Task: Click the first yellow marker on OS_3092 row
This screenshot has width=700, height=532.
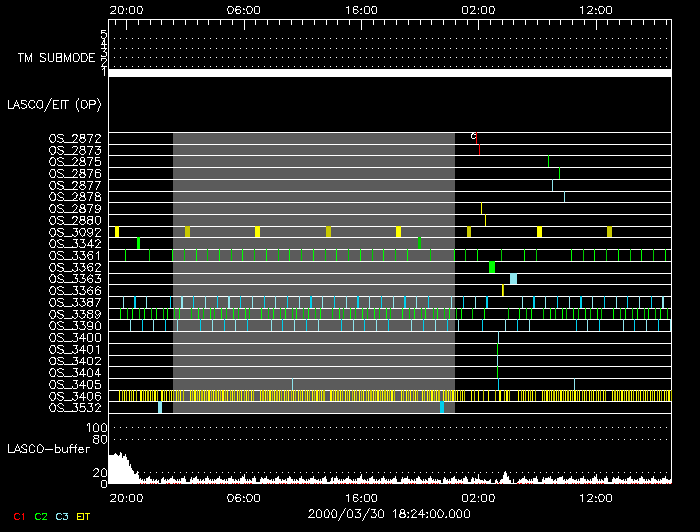Action: pyautogui.click(x=117, y=232)
